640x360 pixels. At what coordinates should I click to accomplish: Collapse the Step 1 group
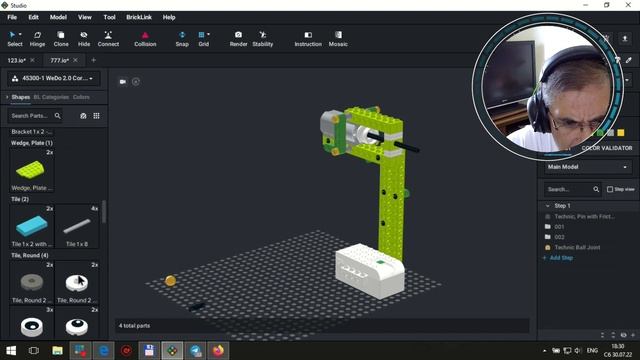(x=548, y=206)
